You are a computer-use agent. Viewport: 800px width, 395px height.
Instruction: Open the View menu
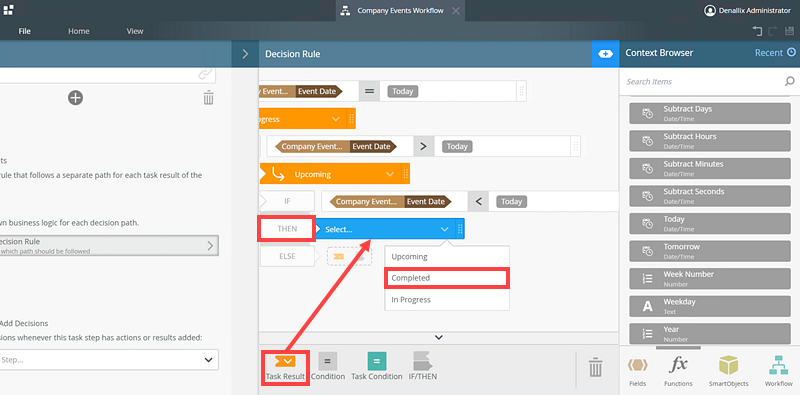[x=135, y=31]
